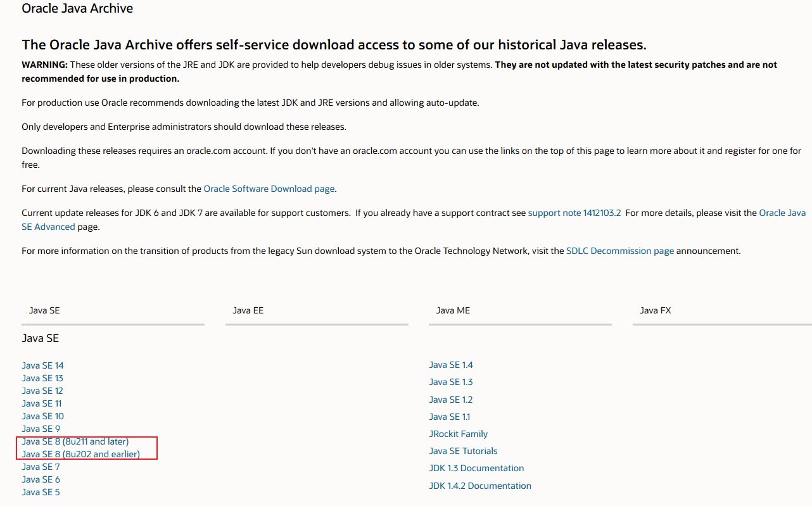Image resolution: width=812 pixels, height=506 pixels.
Task: Click Java SE 8 (8u211 and later)
Action: [75, 441]
